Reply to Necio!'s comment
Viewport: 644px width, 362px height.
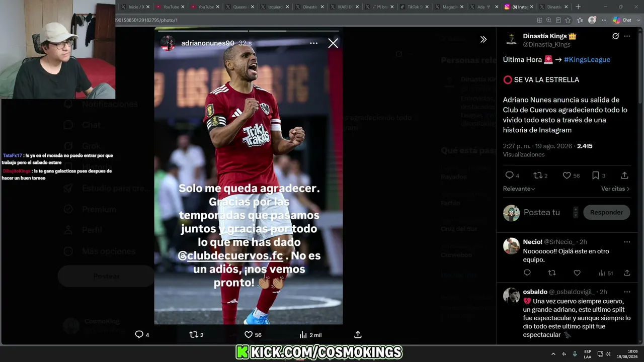tap(527, 273)
